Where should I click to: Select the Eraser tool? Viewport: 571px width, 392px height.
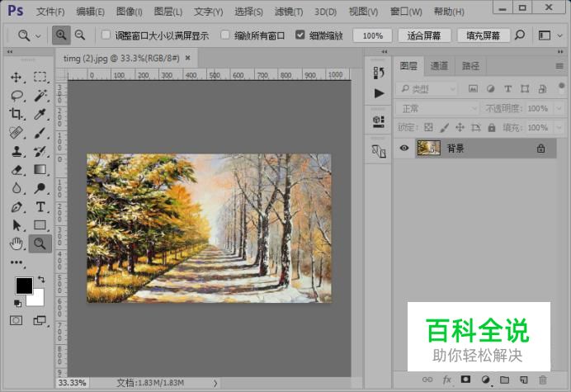(x=17, y=170)
